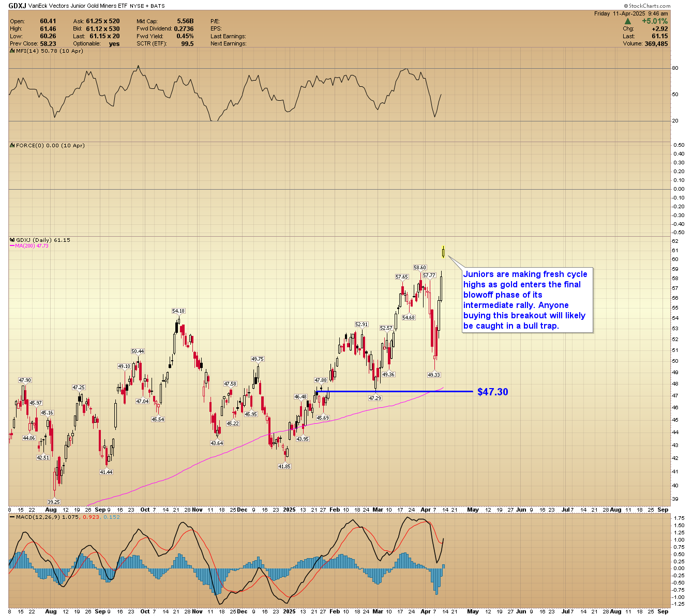Click the 20 level on MFI axis

(675, 121)
